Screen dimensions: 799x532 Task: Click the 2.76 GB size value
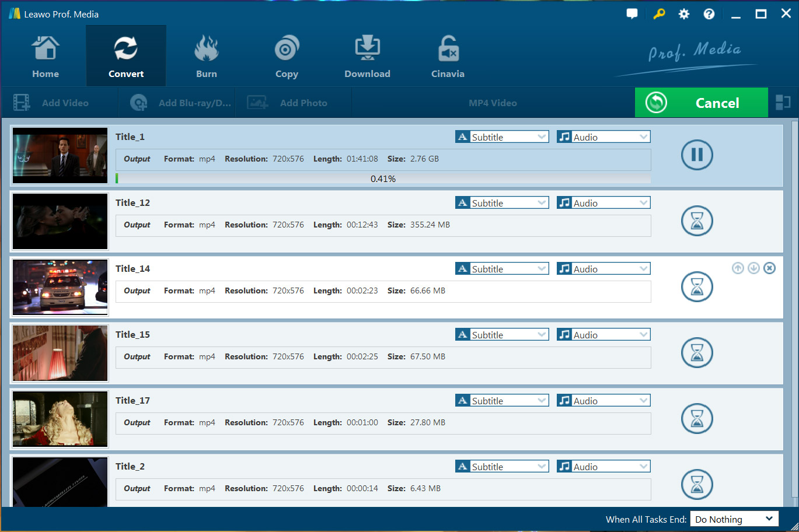click(424, 159)
